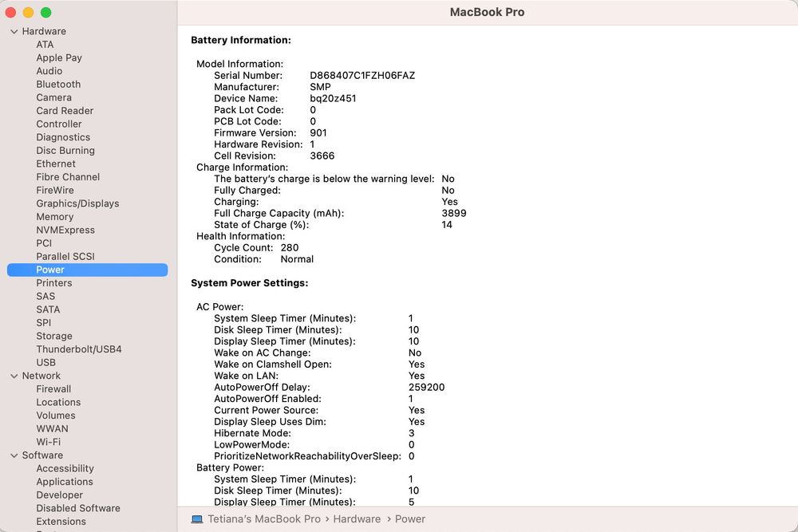The width and height of the screenshot is (798, 532).
Task: Click the Hardware section heading
Action: click(x=44, y=32)
